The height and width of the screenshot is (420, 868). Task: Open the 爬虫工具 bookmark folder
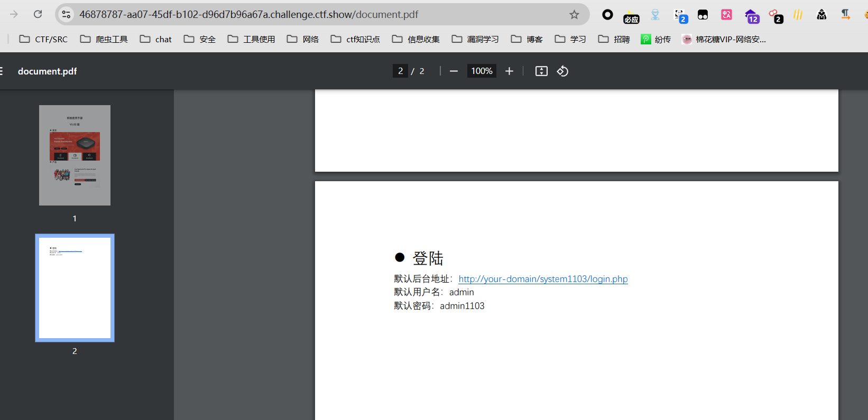point(104,39)
